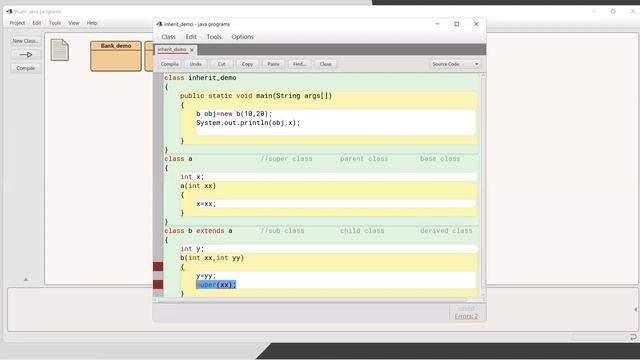The width and height of the screenshot is (640, 360).
Task: Select the inherit_demo editor tab
Action: click(x=172, y=49)
